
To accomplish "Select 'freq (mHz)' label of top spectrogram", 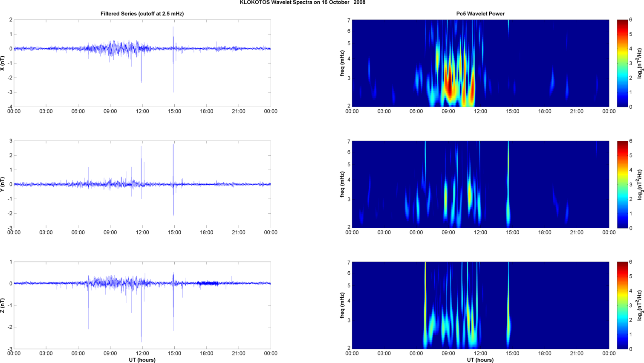I will tap(342, 63).
